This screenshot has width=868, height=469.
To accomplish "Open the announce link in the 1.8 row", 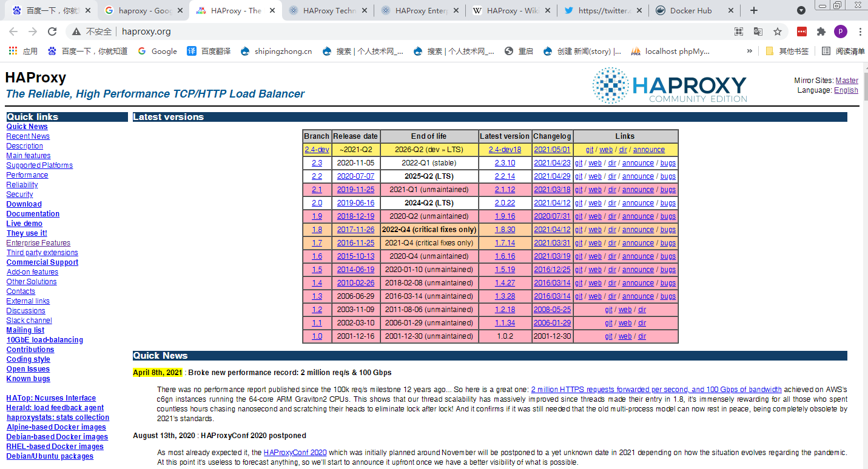I will (x=638, y=230).
